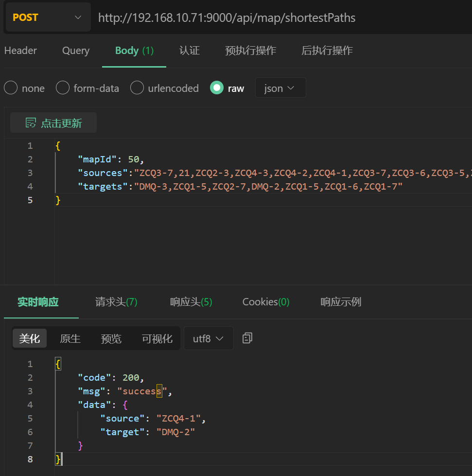
Task: Show the Cookies tab
Action: pyautogui.click(x=266, y=302)
